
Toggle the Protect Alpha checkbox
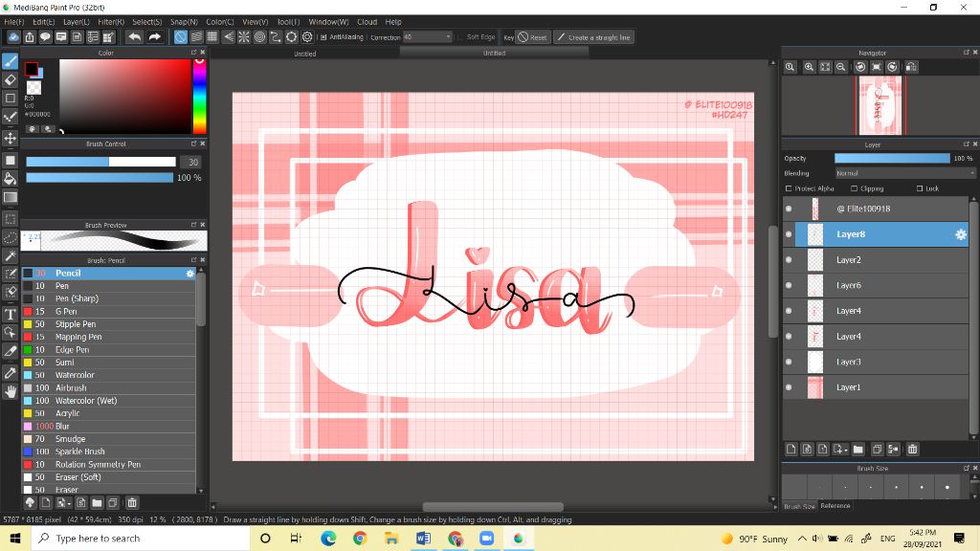(x=789, y=188)
